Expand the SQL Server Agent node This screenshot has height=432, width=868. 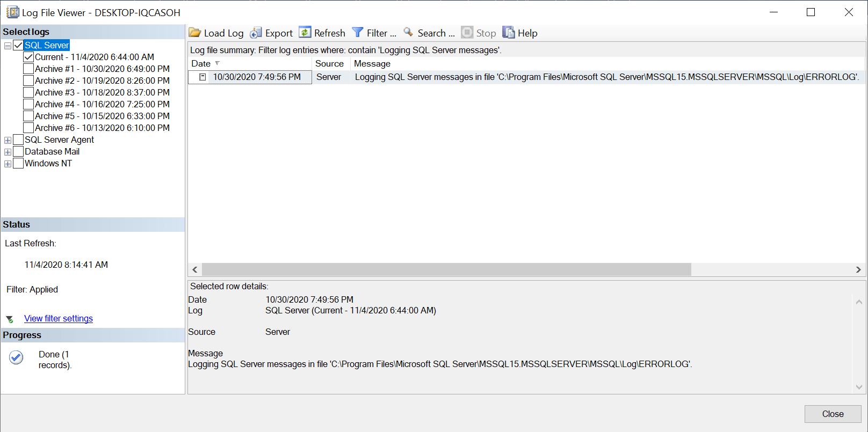(x=8, y=140)
